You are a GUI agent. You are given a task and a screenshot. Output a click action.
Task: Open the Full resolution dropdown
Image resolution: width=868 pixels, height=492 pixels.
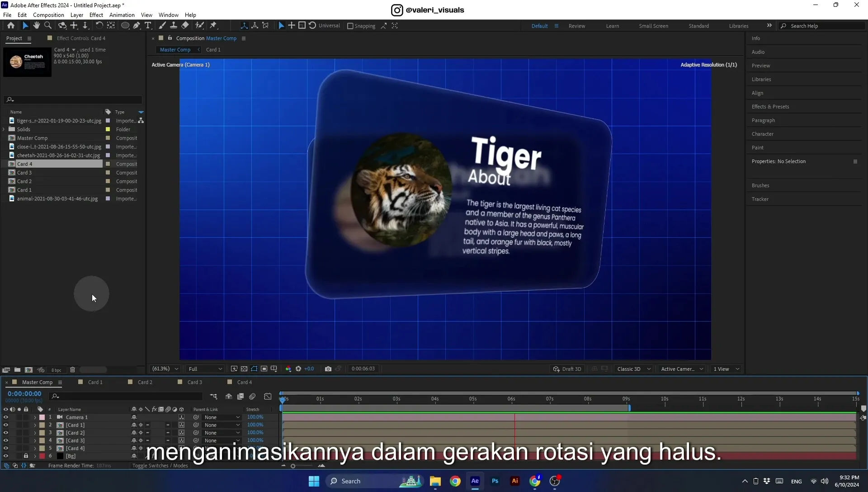[205, 369]
